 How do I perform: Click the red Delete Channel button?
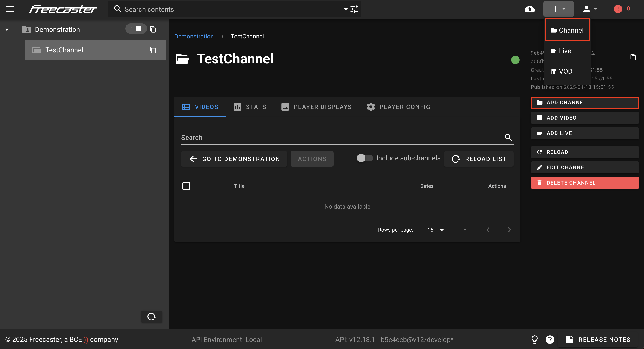pyautogui.click(x=585, y=183)
